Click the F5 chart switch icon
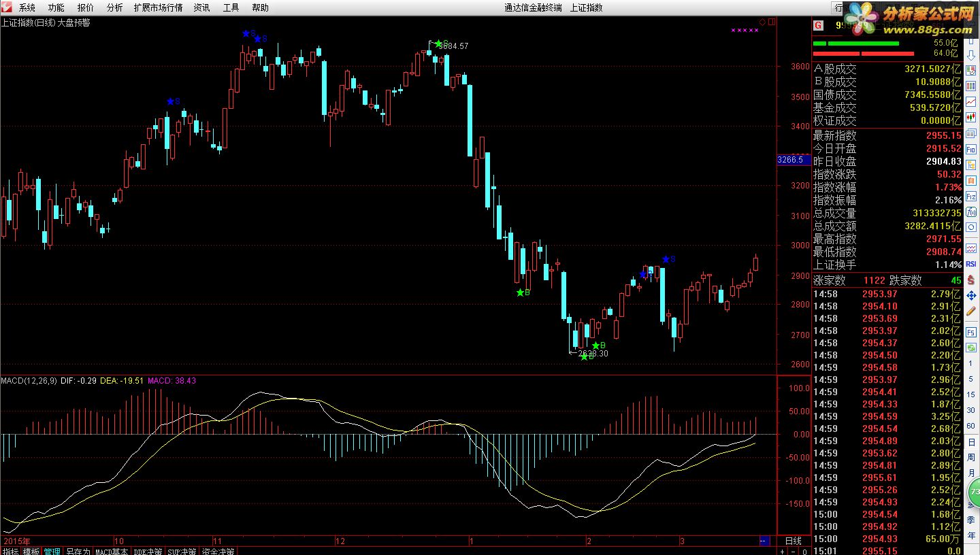 pos(971,333)
